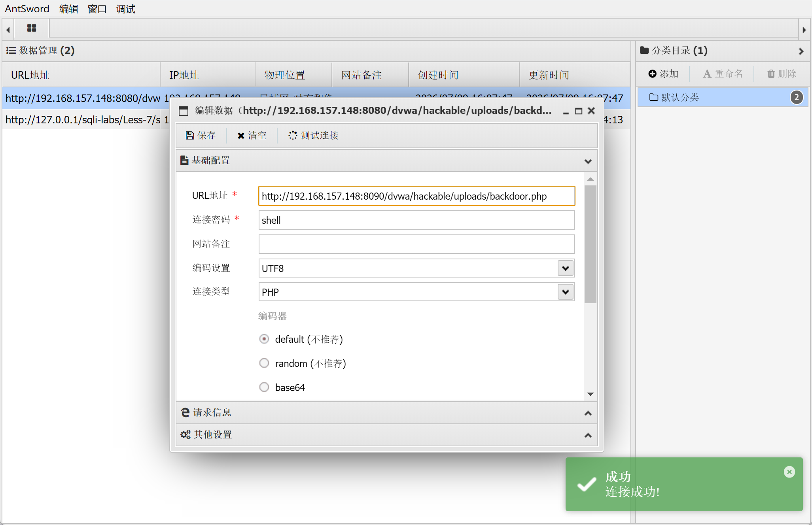The width and height of the screenshot is (812, 525).
Task: Select the base64 encoder radio
Action: [x=264, y=387]
